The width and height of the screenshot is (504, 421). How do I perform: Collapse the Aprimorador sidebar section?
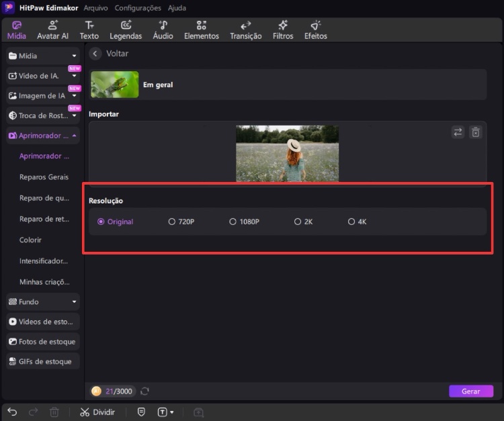pyautogui.click(x=74, y=136)
